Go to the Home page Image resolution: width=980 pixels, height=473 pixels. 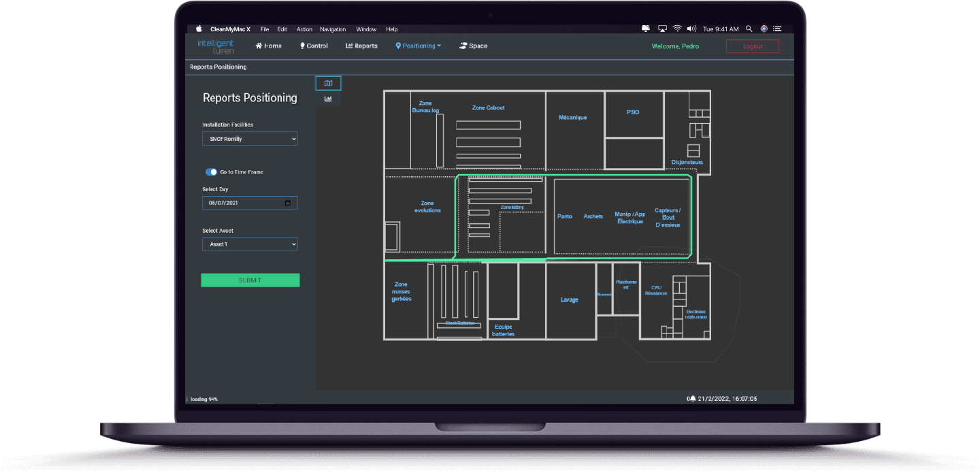(x=268, y=46)
